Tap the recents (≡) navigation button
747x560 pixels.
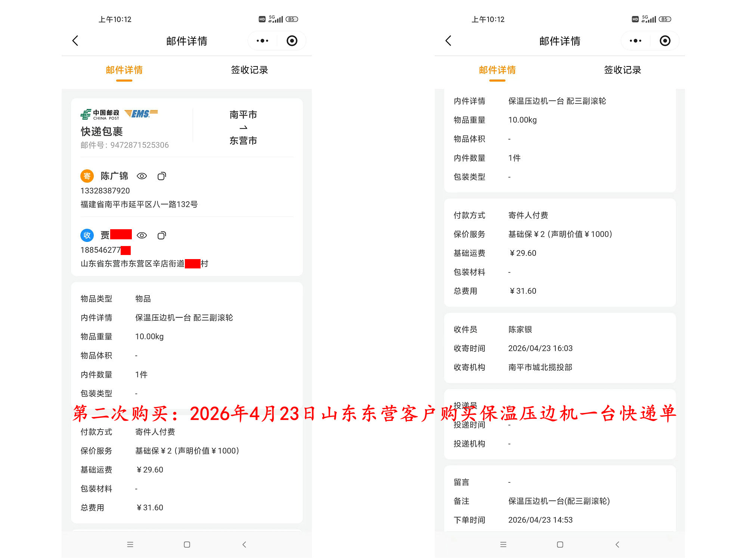(130, 544)
